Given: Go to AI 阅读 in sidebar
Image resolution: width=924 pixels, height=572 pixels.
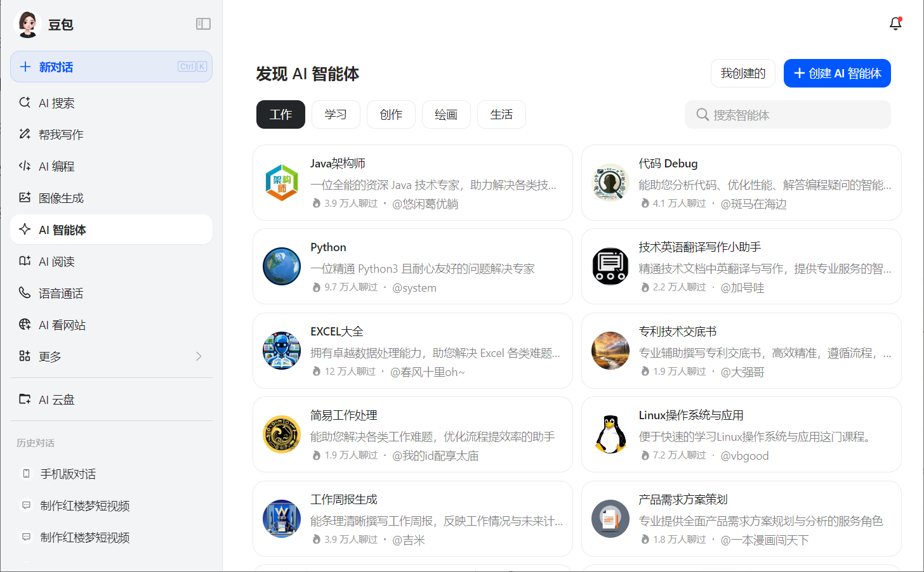Looking at the screenshot, I should (x=56, y=261).
